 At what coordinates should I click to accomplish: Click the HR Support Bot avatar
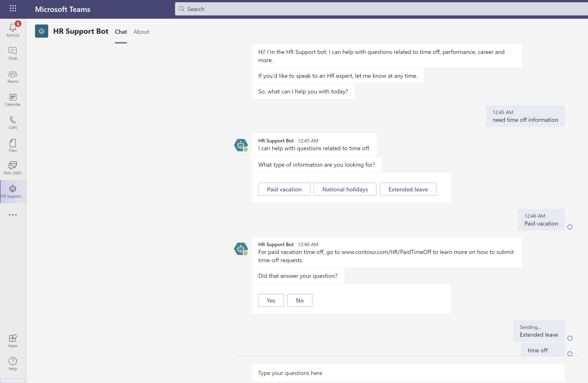point(41,31)
